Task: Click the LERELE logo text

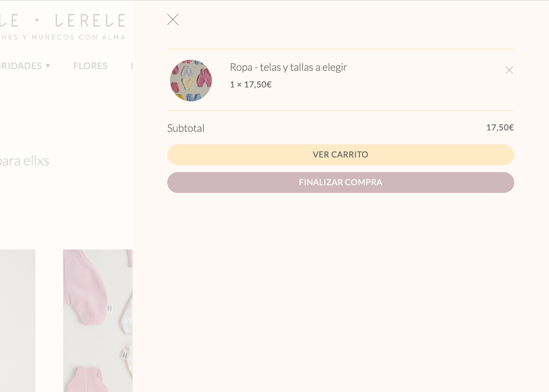Action: 90,21
